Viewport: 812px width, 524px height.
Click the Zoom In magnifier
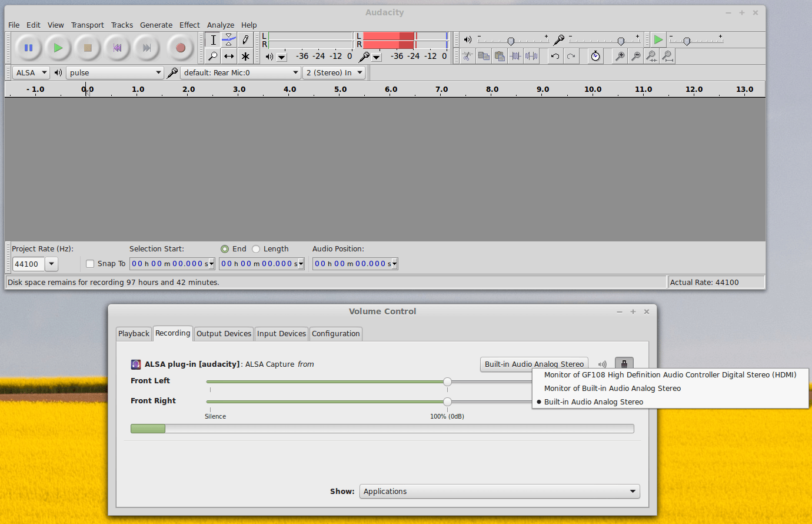(620, 56)
